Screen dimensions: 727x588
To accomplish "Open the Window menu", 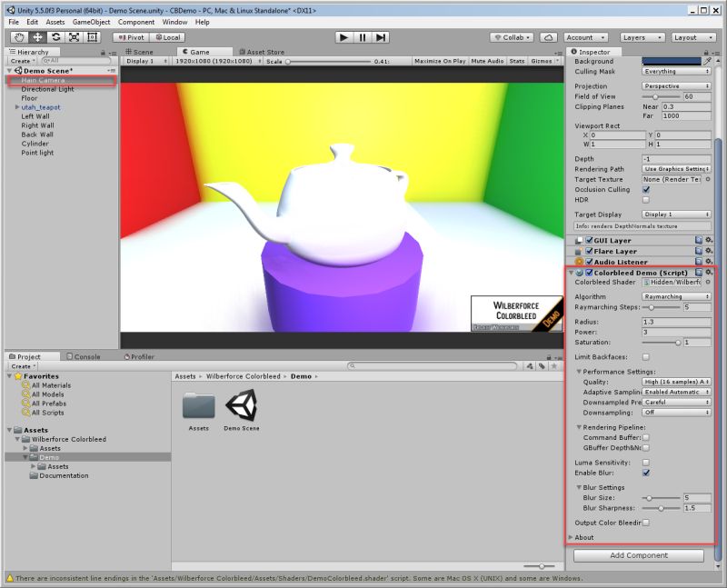I will [x=174, y=22].
